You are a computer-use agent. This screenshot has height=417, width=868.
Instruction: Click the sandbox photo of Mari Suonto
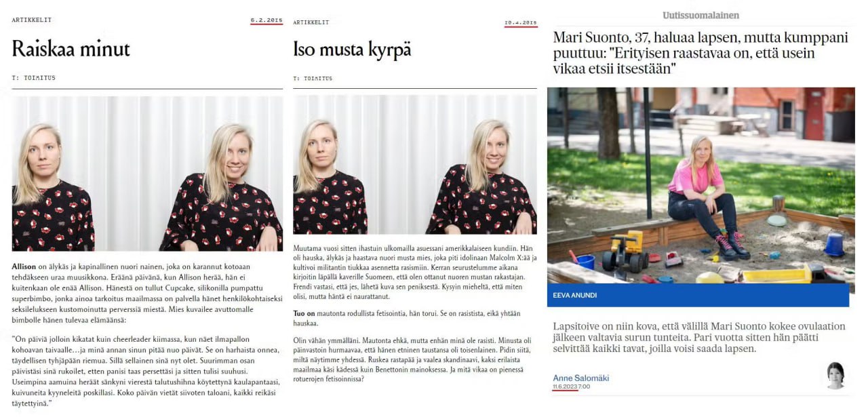tap(701, 185)
